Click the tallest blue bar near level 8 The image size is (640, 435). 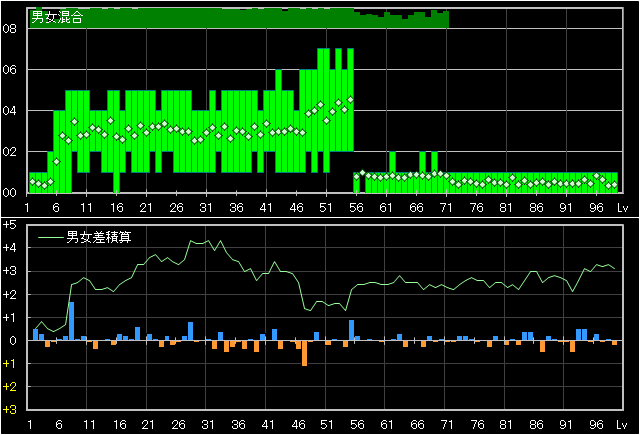pos(71,321)
